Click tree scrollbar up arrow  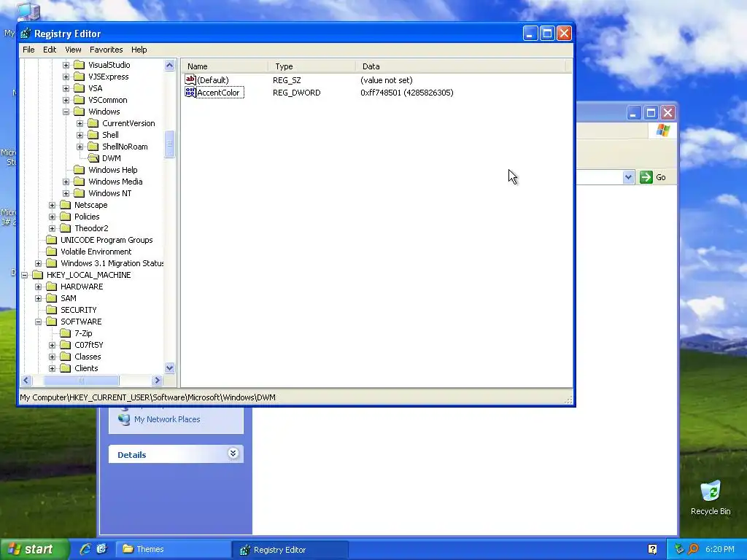[169, 65]
